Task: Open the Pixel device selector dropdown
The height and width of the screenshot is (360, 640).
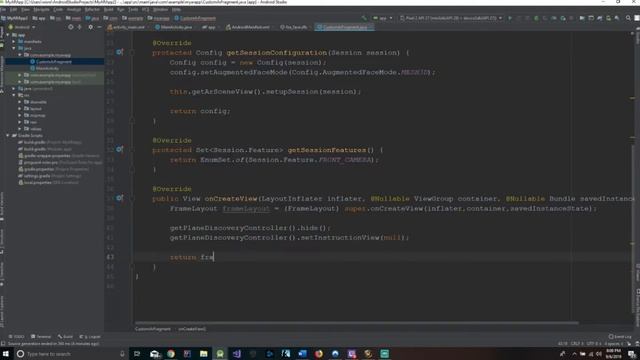Action: point(451,18)
